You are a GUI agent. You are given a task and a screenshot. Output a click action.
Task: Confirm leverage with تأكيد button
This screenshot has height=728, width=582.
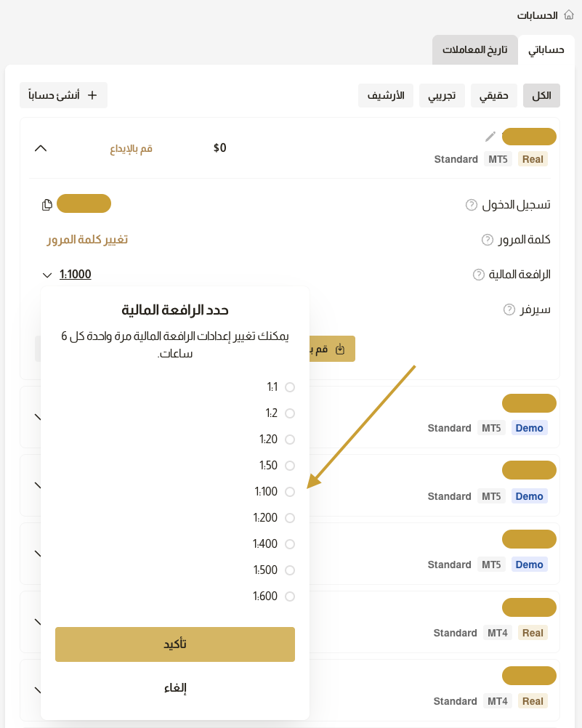175,644
